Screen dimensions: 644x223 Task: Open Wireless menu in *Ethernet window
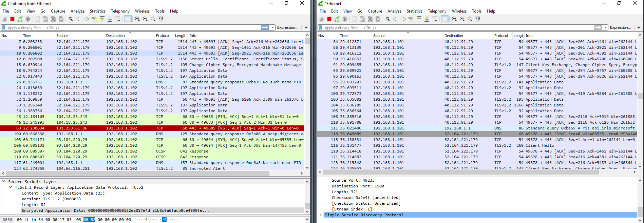(x=459, y=11)
